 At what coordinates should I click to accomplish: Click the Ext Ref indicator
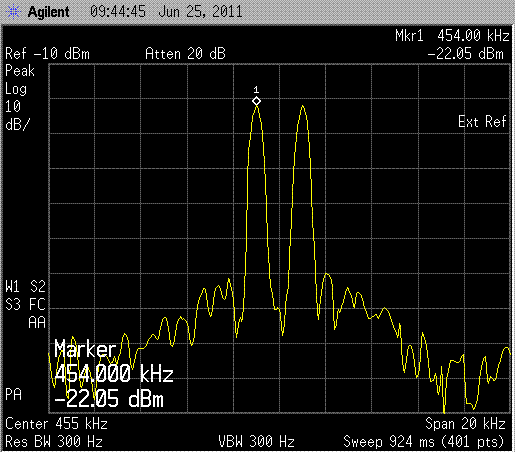point(482,121)
